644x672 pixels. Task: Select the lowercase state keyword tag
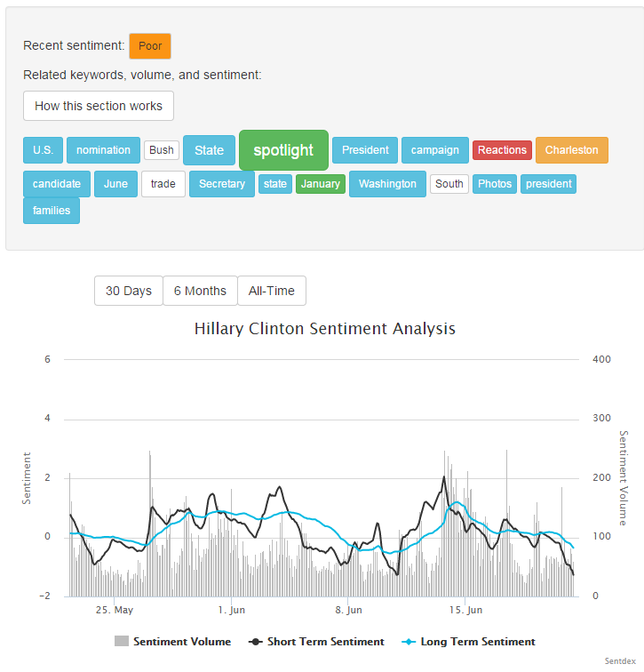click(x=274, y=184)
